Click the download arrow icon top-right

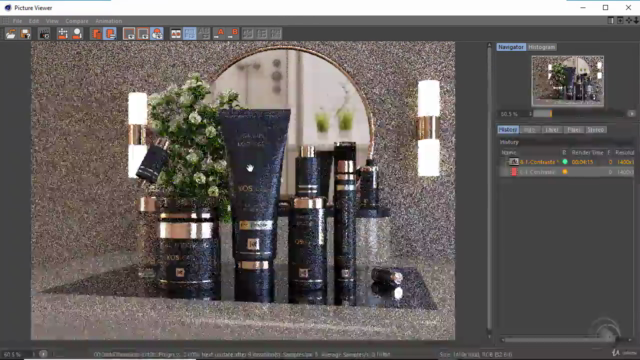(636, 20)
